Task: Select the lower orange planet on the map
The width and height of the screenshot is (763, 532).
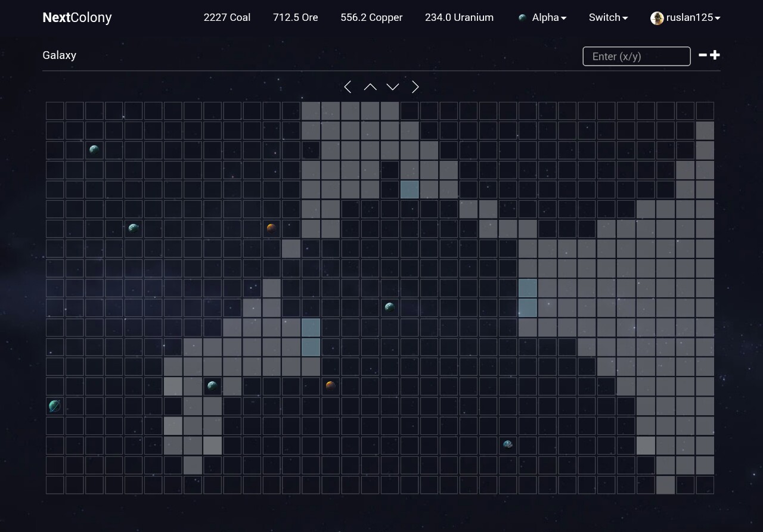Action: coord(330,386)
